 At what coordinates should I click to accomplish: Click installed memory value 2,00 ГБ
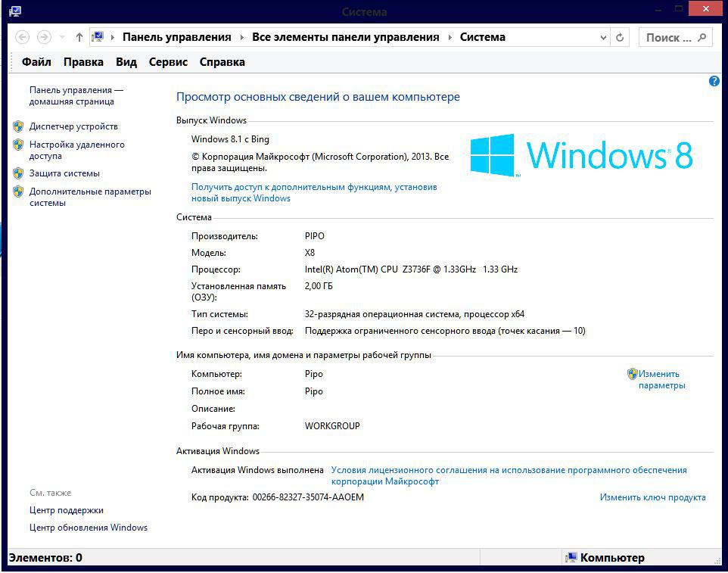[x=319, y=286]
